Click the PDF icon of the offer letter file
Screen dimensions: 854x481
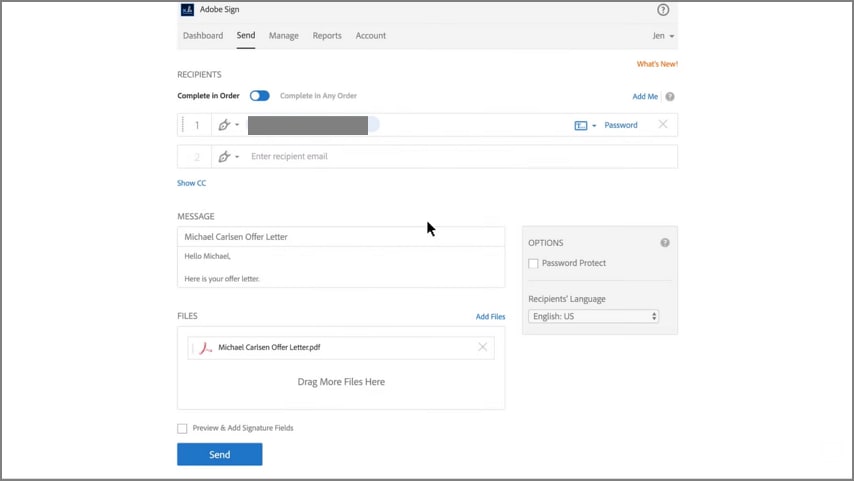click(205, 348)
